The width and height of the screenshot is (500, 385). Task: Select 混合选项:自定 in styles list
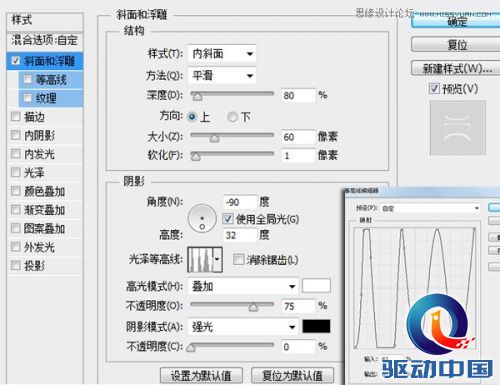(45, 41)
